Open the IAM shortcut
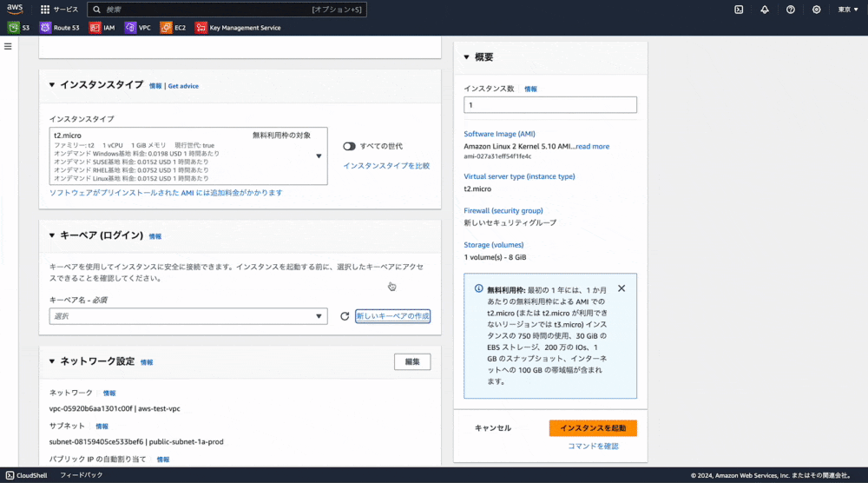This screenshot has width=868, height=483. click(x=102, y=28)
